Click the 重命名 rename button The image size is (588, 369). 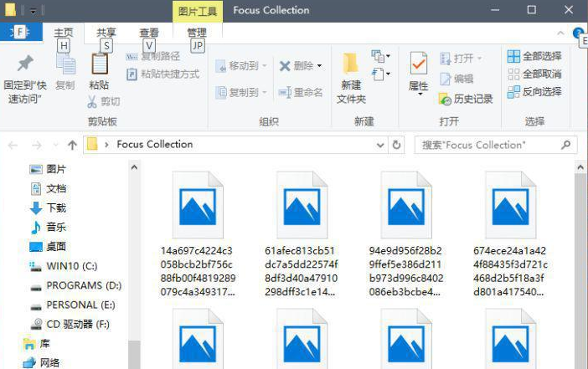301,92
